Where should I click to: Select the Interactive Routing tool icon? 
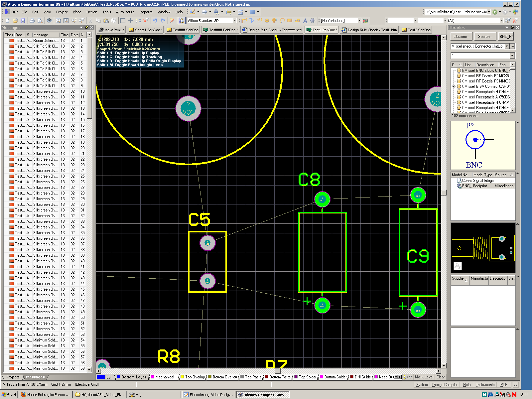point(244,21)
